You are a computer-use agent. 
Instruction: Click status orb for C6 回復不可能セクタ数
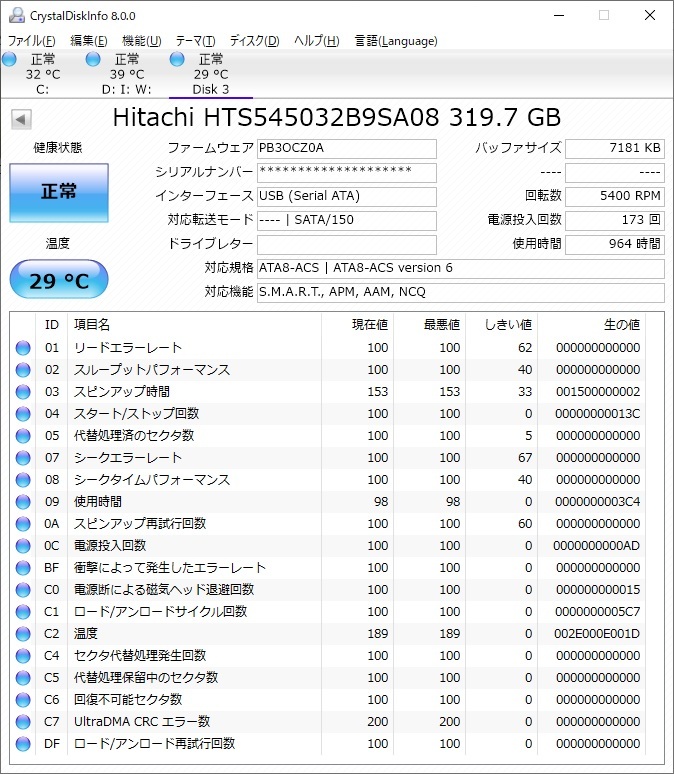pos(23,700)
